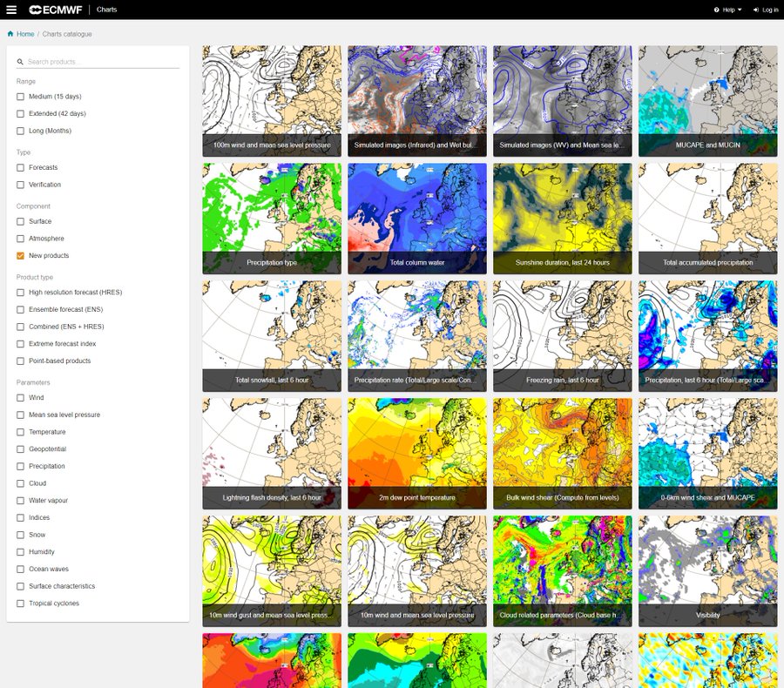Screen dimensions: 784x688
Task: Tick the Atmosphere component checkbox
Action: [21, 239]
